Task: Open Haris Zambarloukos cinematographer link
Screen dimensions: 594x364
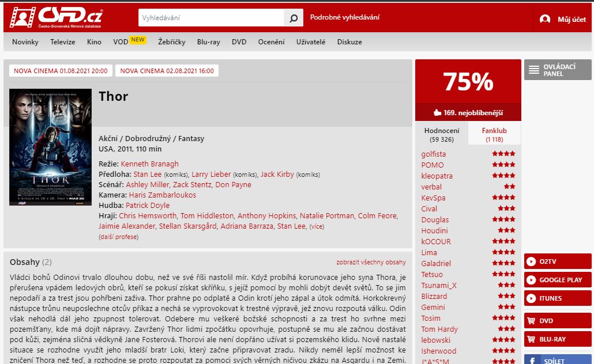Action: 163,195
